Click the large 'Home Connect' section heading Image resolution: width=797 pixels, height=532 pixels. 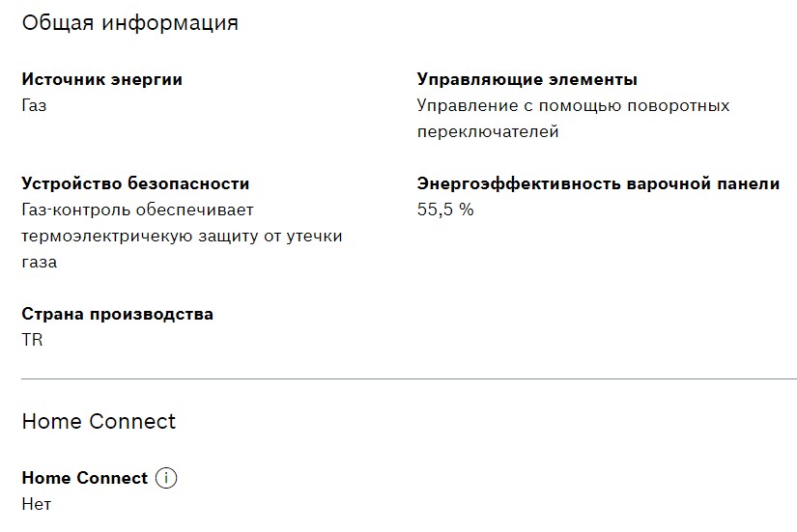(99, 422)
